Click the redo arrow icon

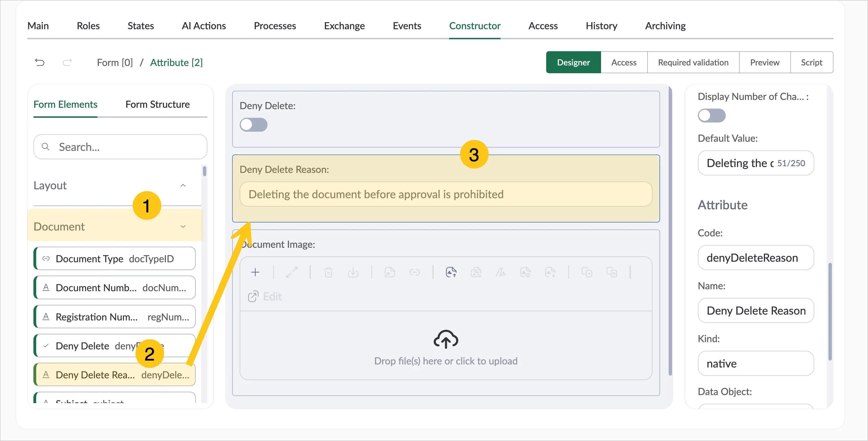point(67,62)
